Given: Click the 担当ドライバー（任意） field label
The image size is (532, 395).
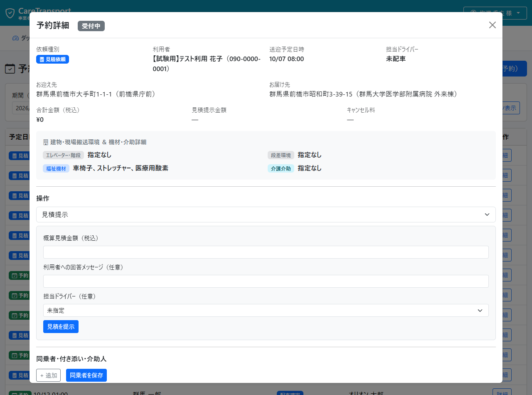Looking at the screenshot, I should click(70, 296).
